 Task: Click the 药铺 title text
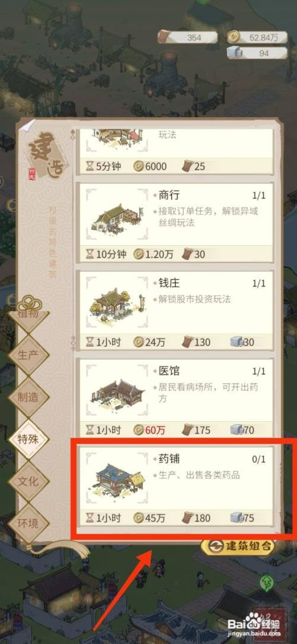coord(169,459)
